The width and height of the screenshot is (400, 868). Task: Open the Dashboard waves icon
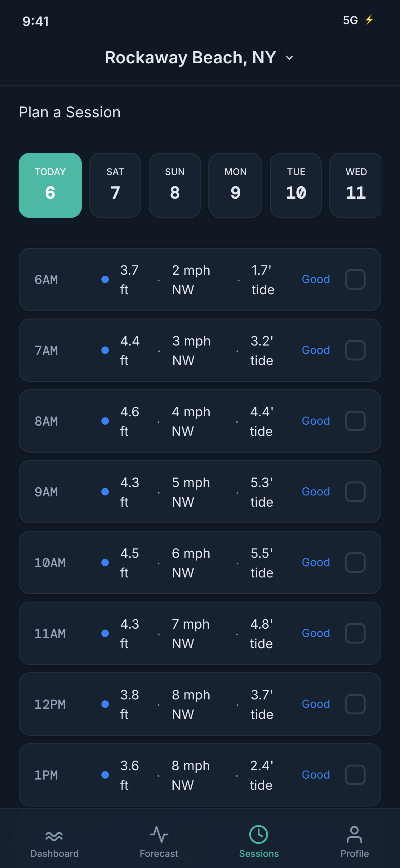pyautogui.click(x=54, y=836)
